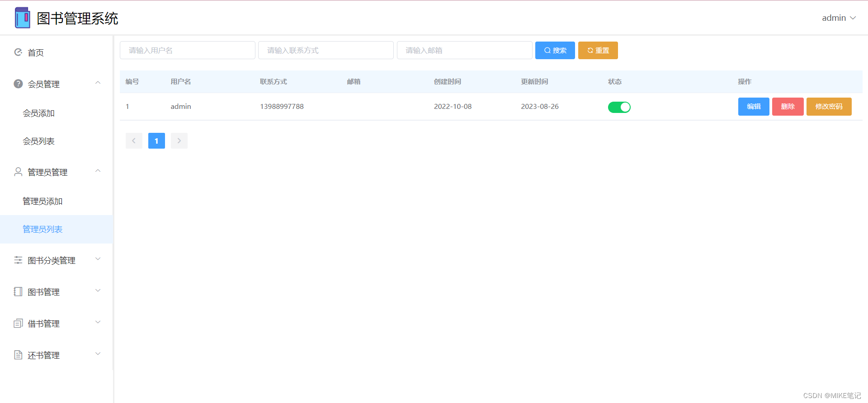
Task: Click created date 2022-10-08
Action: [x=453, y=107]
